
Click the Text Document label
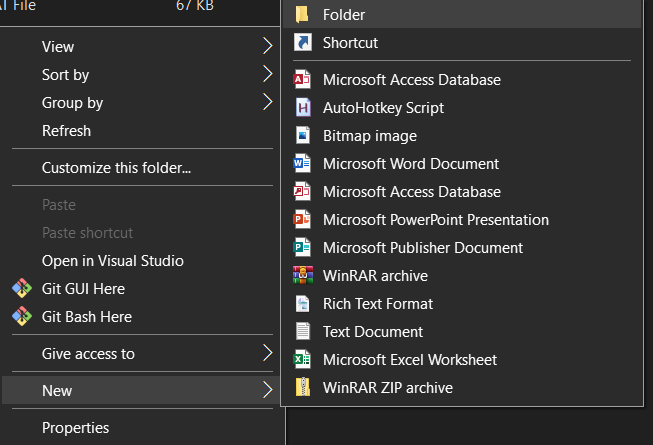(x=373, y=332)
